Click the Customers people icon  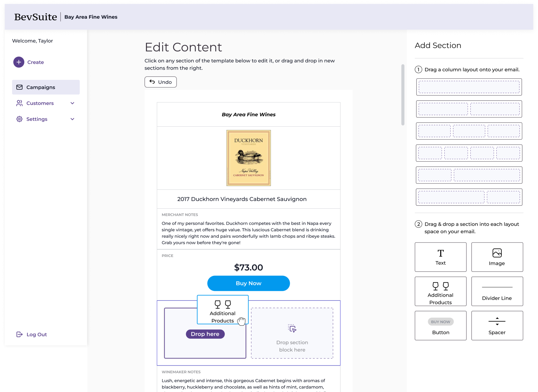click(19, 103)
